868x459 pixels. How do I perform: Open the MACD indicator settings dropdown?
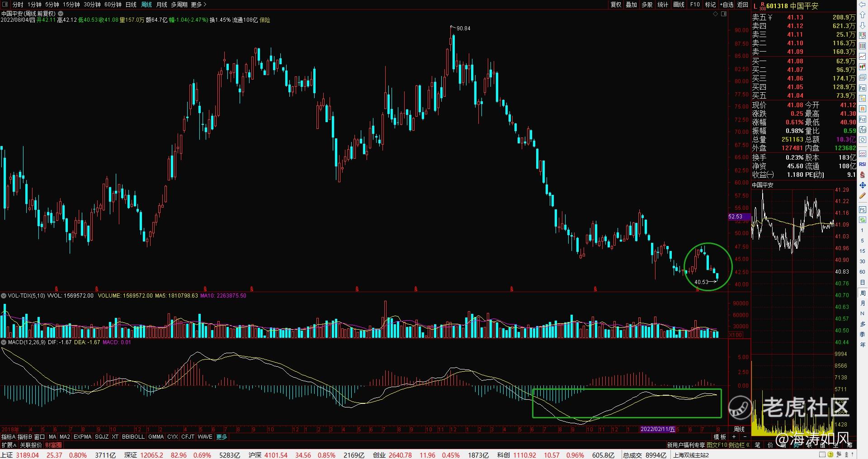coord(4,342)
